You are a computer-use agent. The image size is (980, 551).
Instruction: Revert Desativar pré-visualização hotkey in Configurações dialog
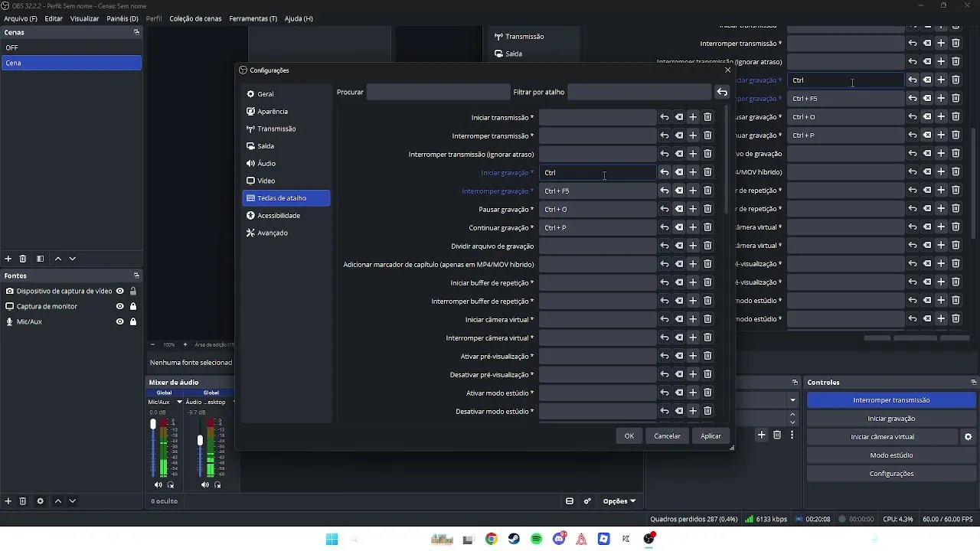tap(665, 374)
